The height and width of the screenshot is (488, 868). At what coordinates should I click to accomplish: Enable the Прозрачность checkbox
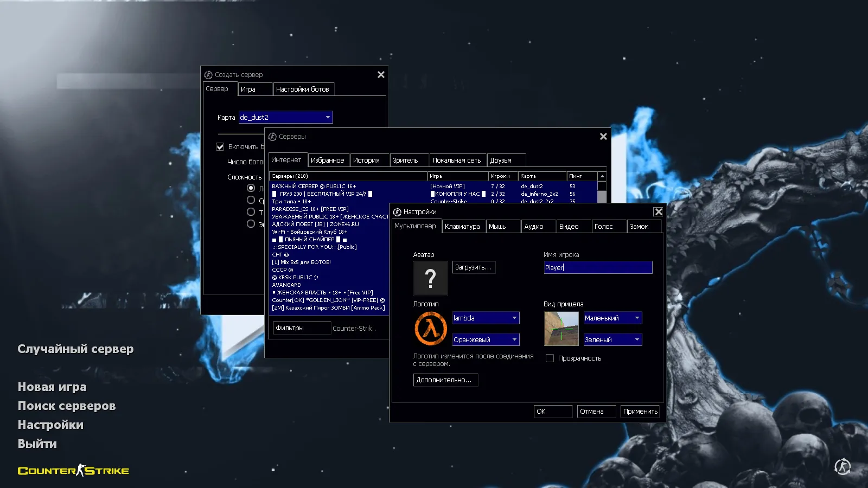[x=550, y=358]
